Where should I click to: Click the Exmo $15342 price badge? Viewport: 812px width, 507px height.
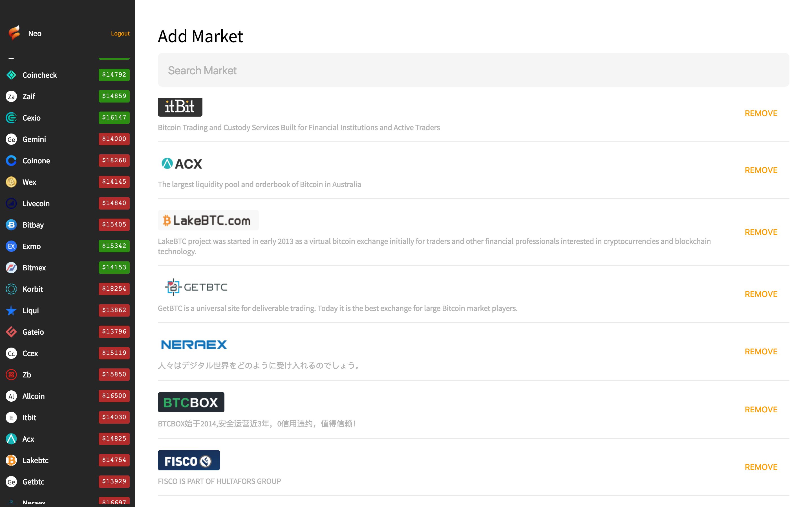114,246
